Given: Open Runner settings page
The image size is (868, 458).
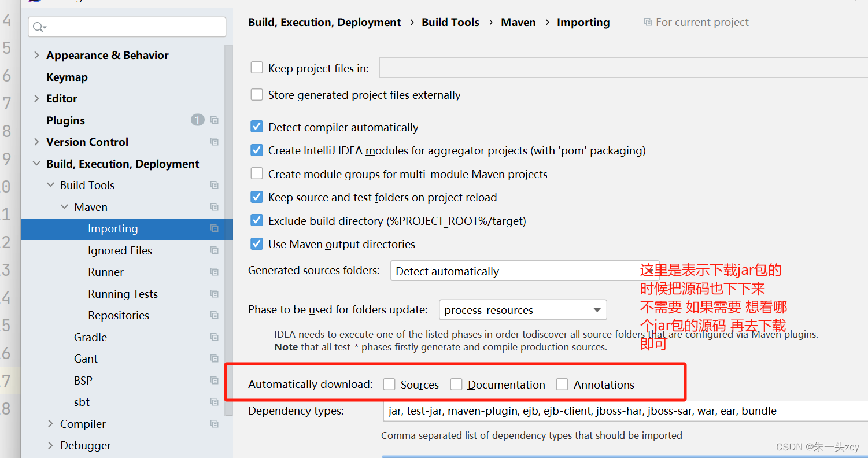Looking at the screenshot, I should pos(106,272).
